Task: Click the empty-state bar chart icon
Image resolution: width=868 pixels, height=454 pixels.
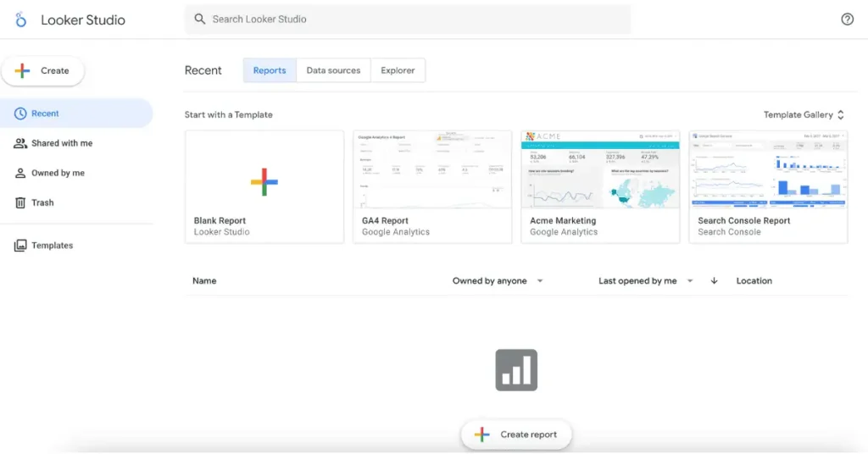Action: (x=516, y=370)
